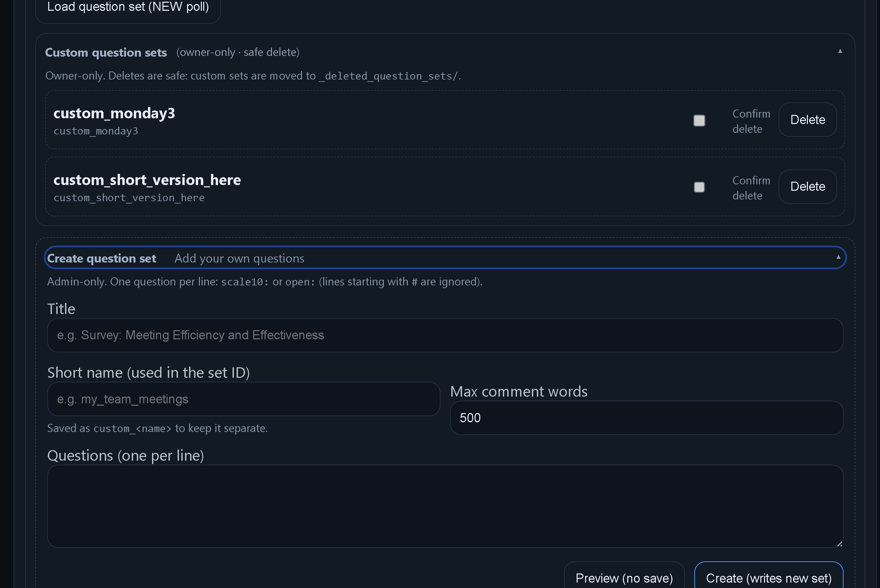
Task: Delete the custom_short_version_here question set
Action: (807, 187)
